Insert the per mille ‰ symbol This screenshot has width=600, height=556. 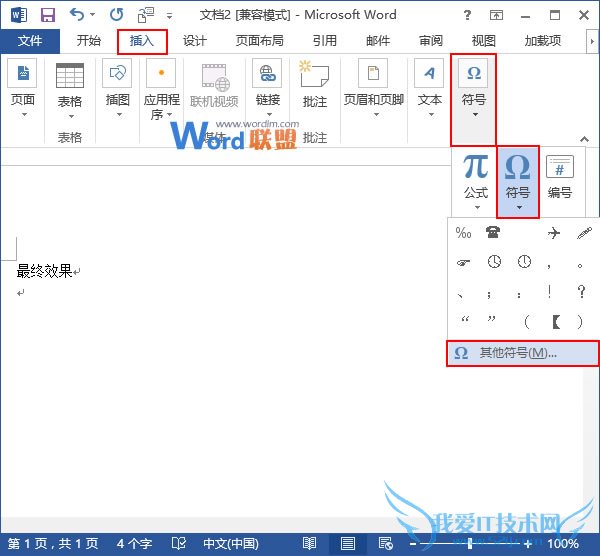(463, 233)
